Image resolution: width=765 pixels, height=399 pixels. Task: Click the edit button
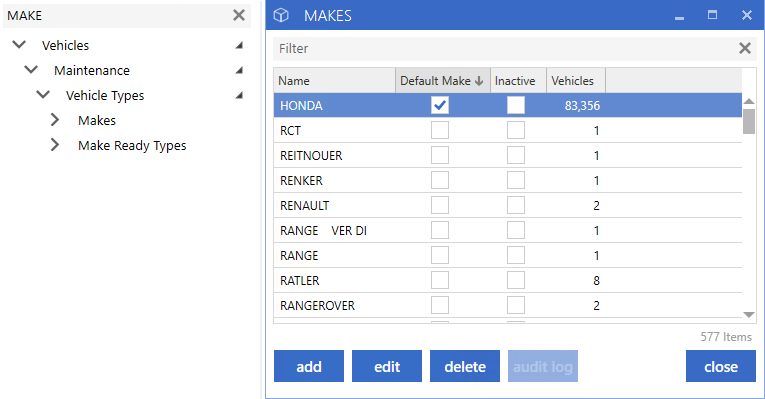pyautogui.click(x=387, y=366)
